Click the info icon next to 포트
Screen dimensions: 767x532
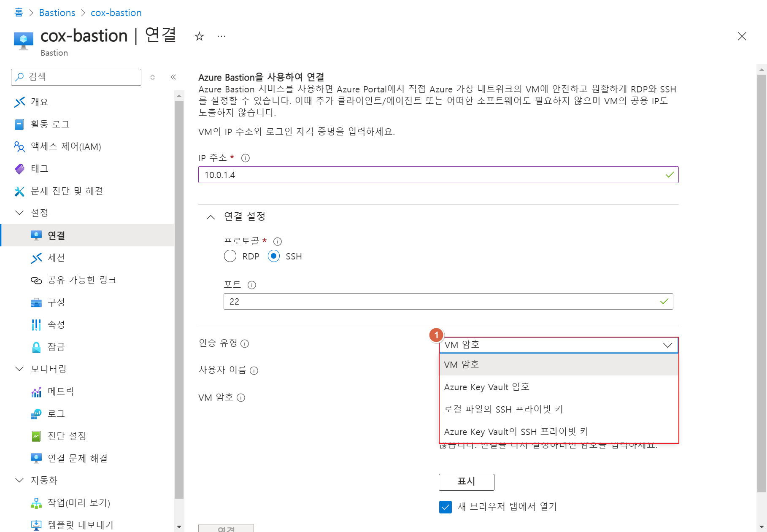pyautogui.click(x=251, y=285)
